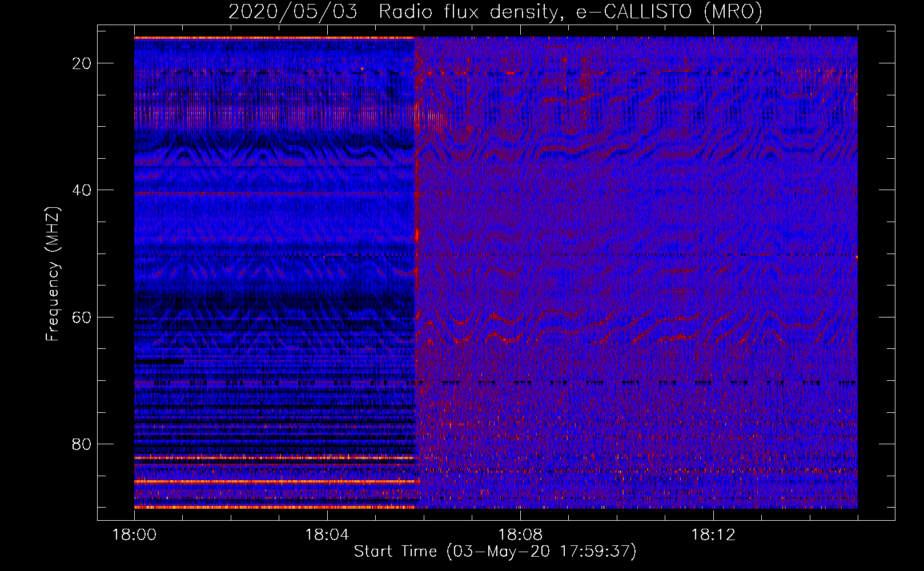Screen dimensions: 924x571
Task: Click the '20' frequency tick label
Action: (x=82, y=63)
